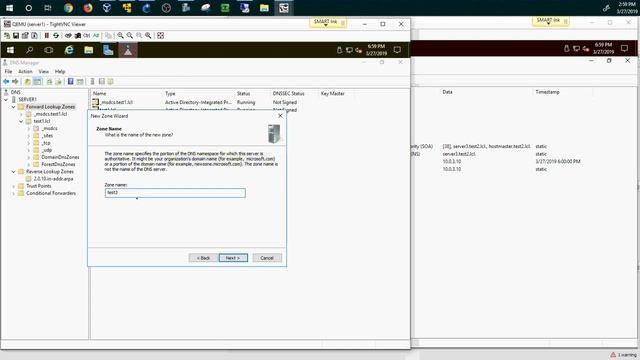This screenshot has width=640, height=360.
Task: Open Firefox from host taskbar
Action: pyautogui.click(x=88, y=8)
